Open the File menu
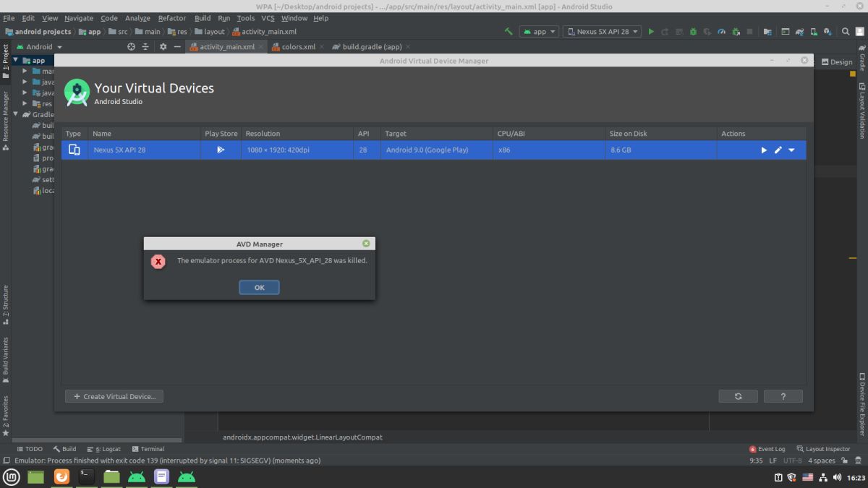Screen dimensions: 868x488 (x=9, y=18)
